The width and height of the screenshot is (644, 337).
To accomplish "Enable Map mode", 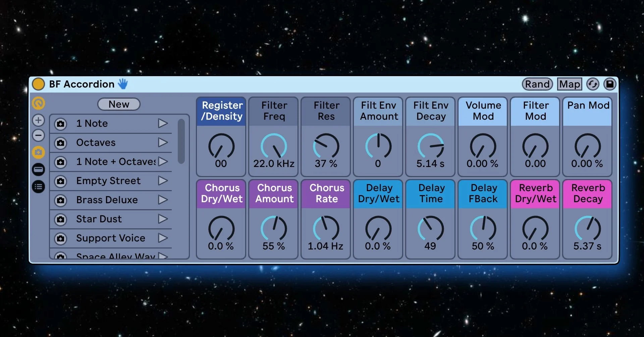I will click(569, 84).
